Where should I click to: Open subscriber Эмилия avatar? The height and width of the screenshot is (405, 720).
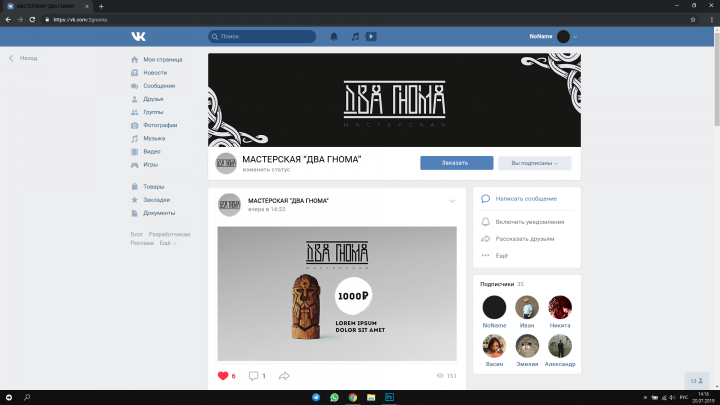pos(527,346)
